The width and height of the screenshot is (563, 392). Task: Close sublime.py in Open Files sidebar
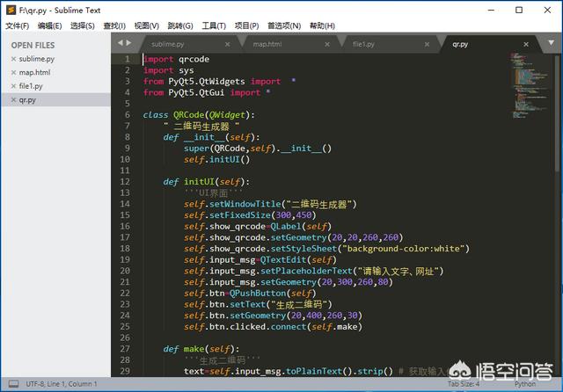[x=14, y=59]
